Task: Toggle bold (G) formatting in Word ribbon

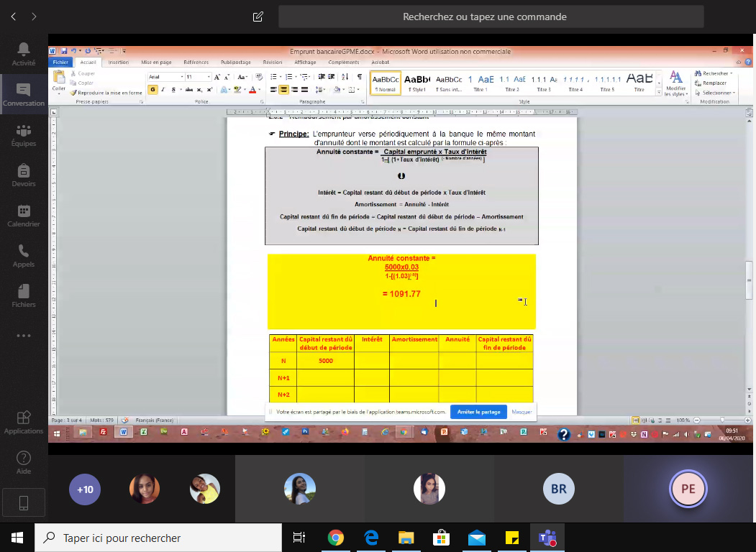Action: pos(152,90)
